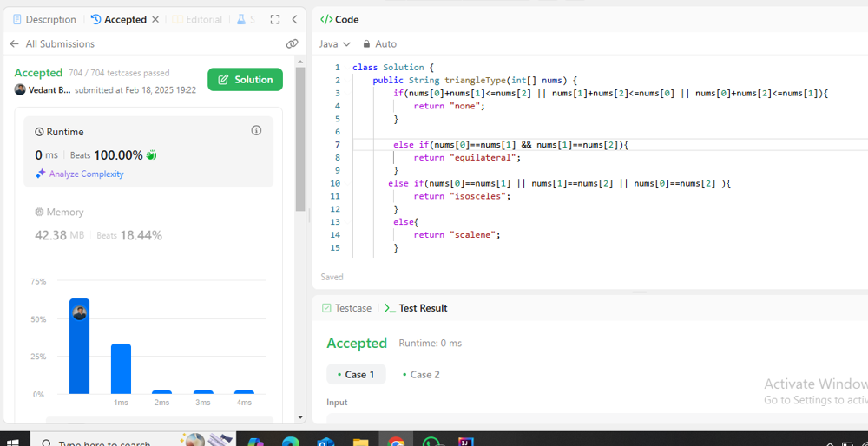This screenshot has width=868, height=446.
Task: Click the 3ms bar in the chart
Action: click(x=203, y=392)
